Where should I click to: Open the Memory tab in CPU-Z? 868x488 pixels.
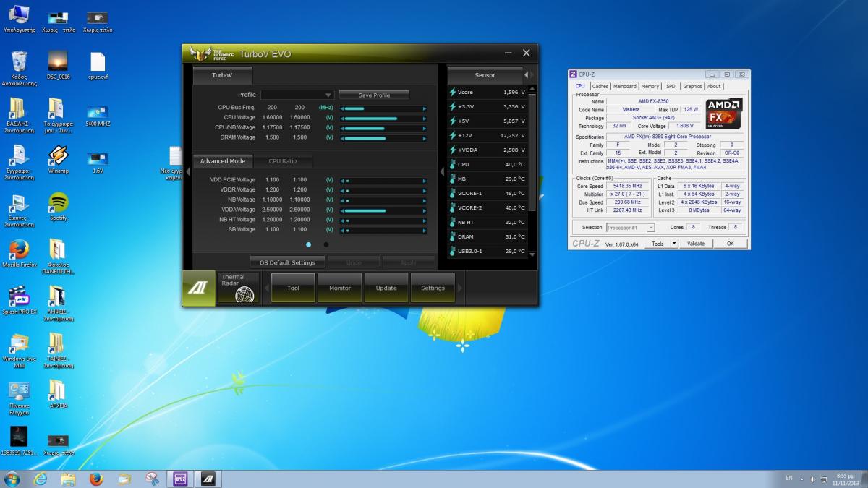650,86
